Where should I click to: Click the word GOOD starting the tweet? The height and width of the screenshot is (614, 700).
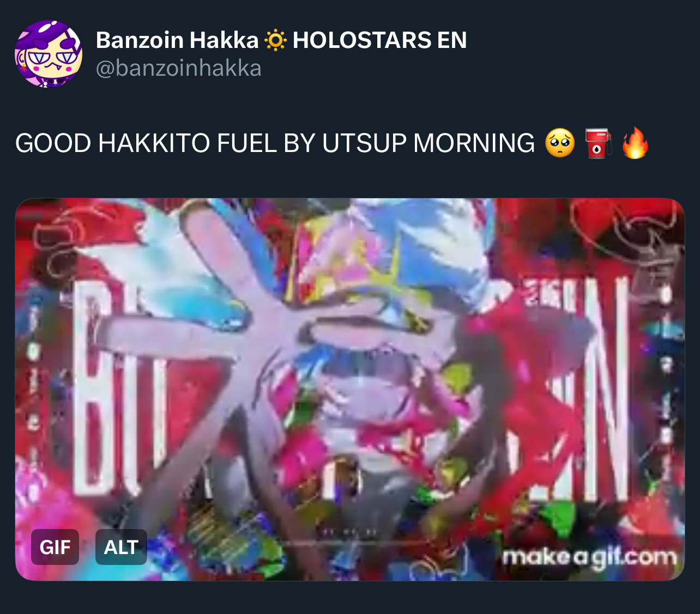pos(53,143)
